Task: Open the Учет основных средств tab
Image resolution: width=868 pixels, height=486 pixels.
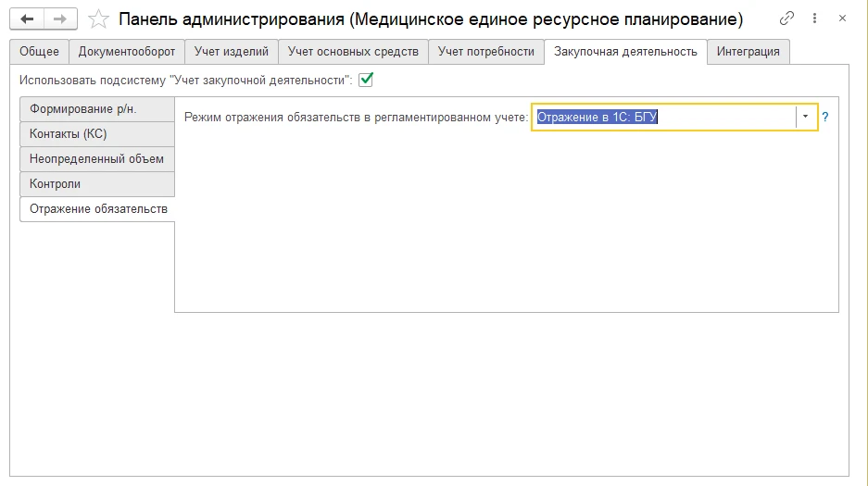Action: tap(353, 52)
